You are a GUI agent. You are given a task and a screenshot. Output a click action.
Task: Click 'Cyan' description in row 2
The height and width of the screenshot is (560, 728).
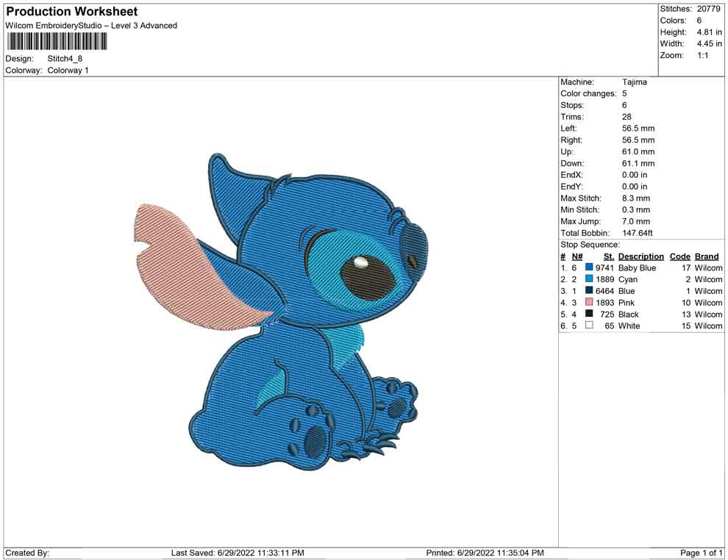[628, 279]
